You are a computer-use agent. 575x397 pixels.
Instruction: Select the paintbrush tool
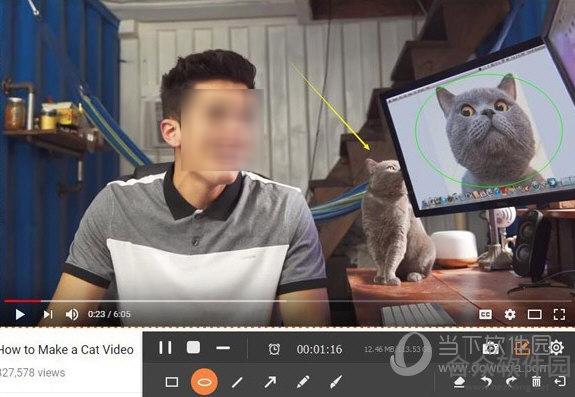coord(336,382)
